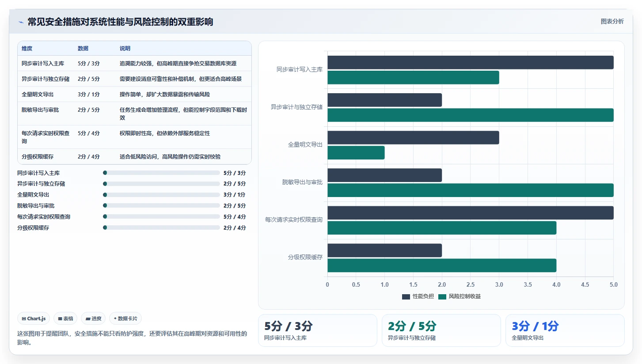This screenshot has height=364, width=642.
Task: Click the Chart.js tag chip
Action: tap(34, 318)
